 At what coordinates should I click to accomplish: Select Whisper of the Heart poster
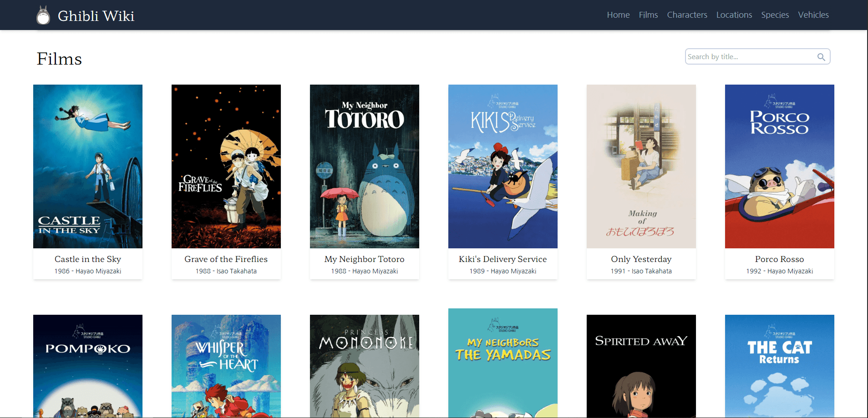(x=226, y=366)
